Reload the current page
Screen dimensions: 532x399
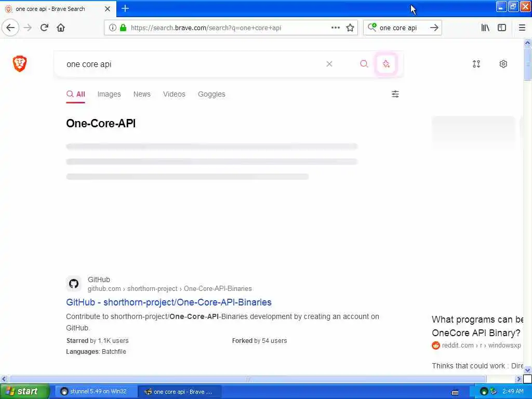point(44,28)
